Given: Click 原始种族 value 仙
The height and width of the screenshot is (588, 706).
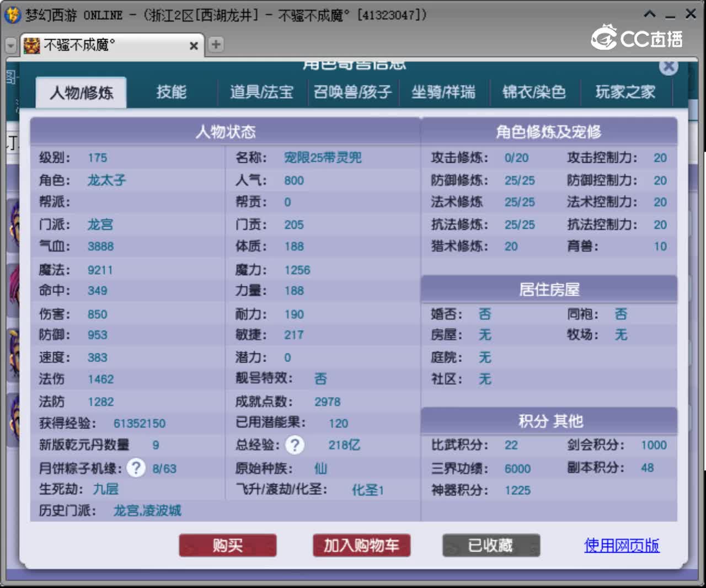Looking at the screenshot, I should pyautogui.click(x=320, y=469).
